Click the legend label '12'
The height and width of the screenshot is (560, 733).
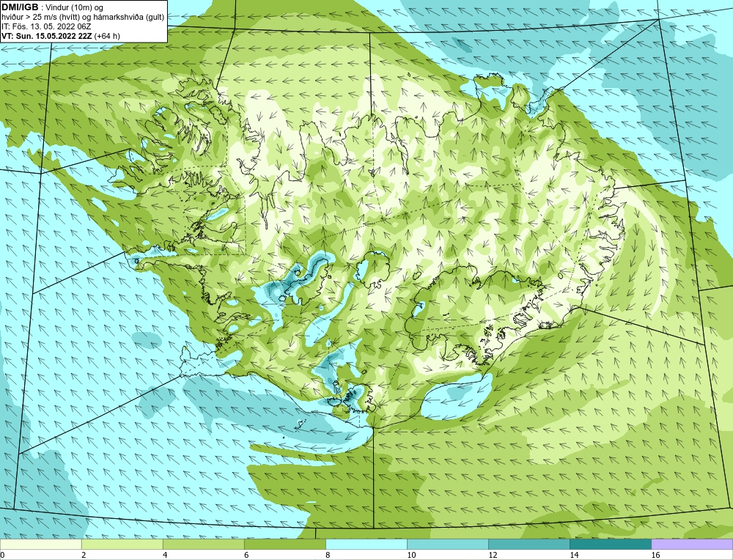(493, 555)
